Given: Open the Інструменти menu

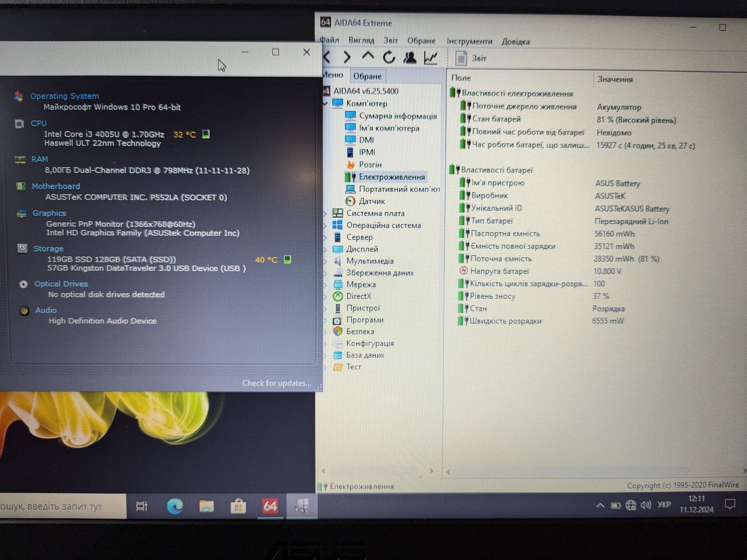Looking at the screenshot, I should [469, 41].
